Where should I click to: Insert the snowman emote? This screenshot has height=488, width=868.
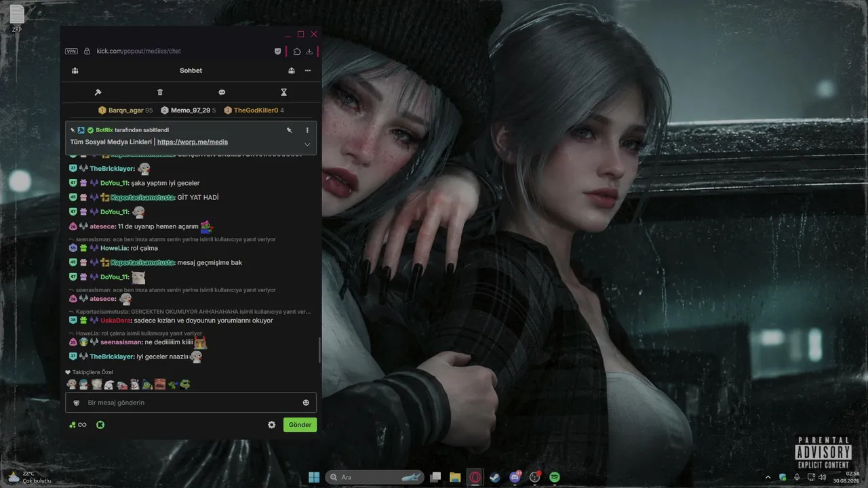point(135,384)
